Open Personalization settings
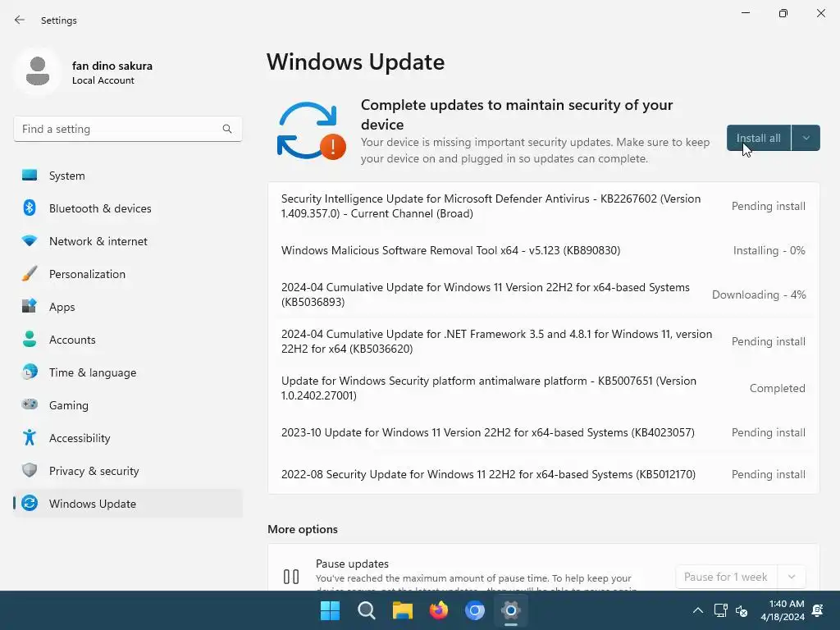Screen dimensions: 840x630 tap(128, 274)
